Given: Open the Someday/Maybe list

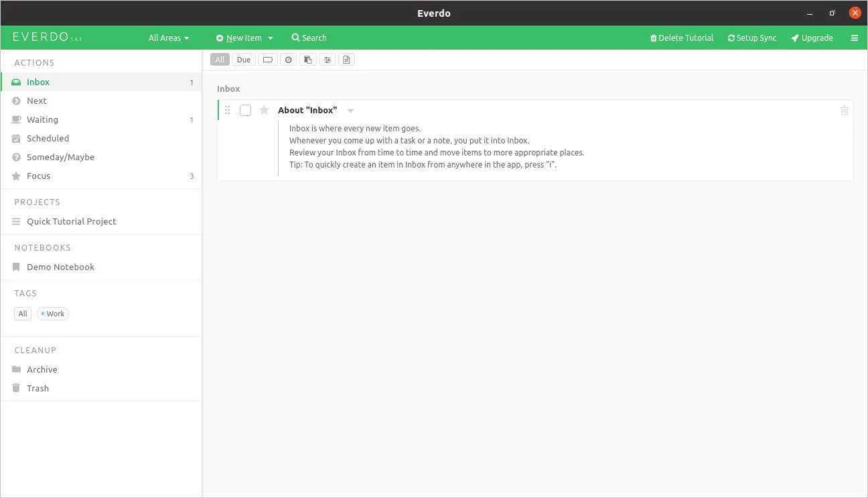Looking at the screenshot, I should [100, 157].
